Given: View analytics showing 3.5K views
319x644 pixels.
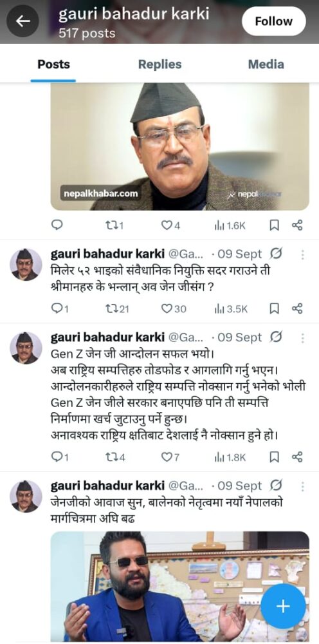Looking at the screenshot, I should point(230,309).
